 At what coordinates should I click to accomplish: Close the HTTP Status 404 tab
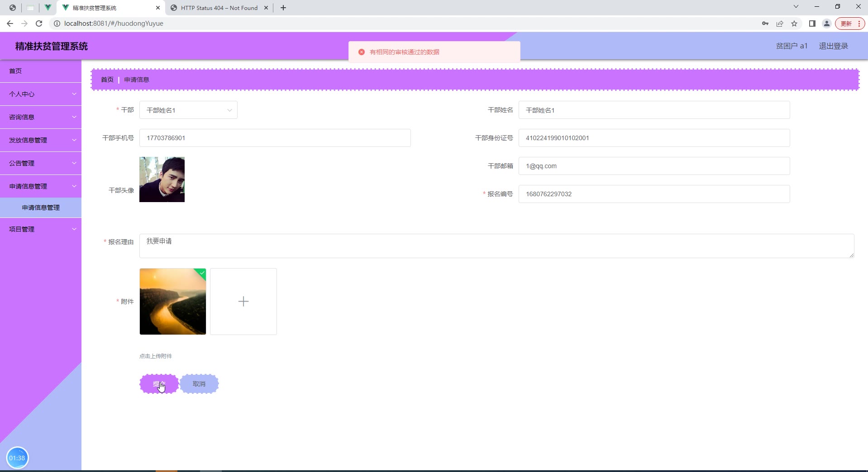[266, 8]
